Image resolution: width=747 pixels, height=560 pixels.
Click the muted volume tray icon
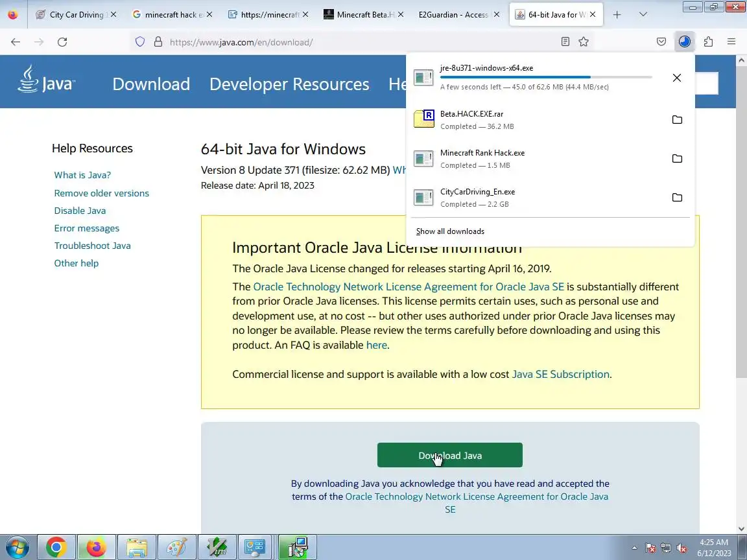pos(682,548)
